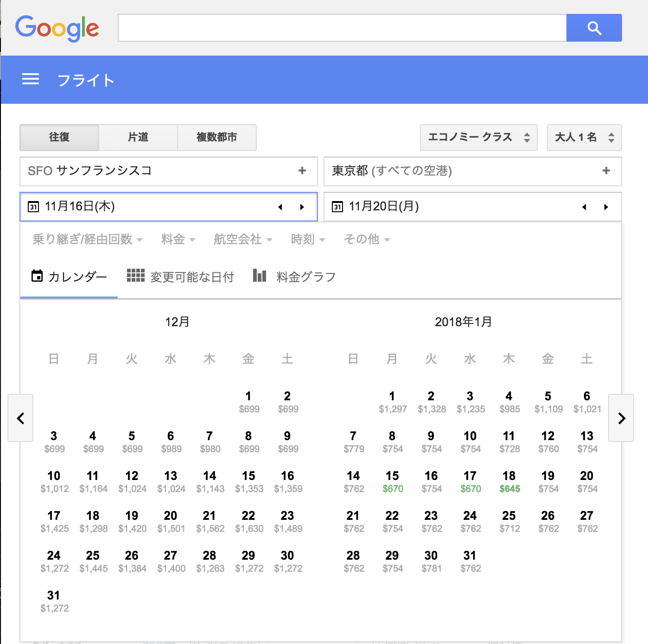Select January 18 with the $645 fare
The image size is (648, 644).
(x=509, y=481)
